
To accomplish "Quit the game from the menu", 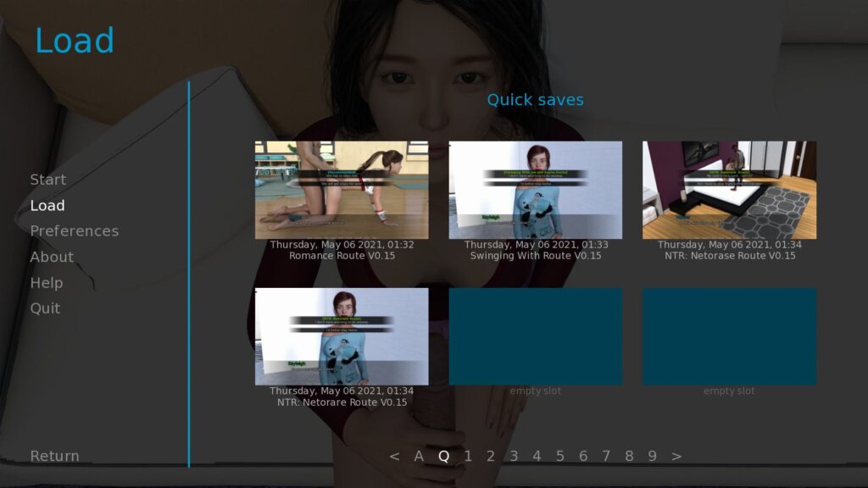I will pyautogui.click(x=45, y=308).
